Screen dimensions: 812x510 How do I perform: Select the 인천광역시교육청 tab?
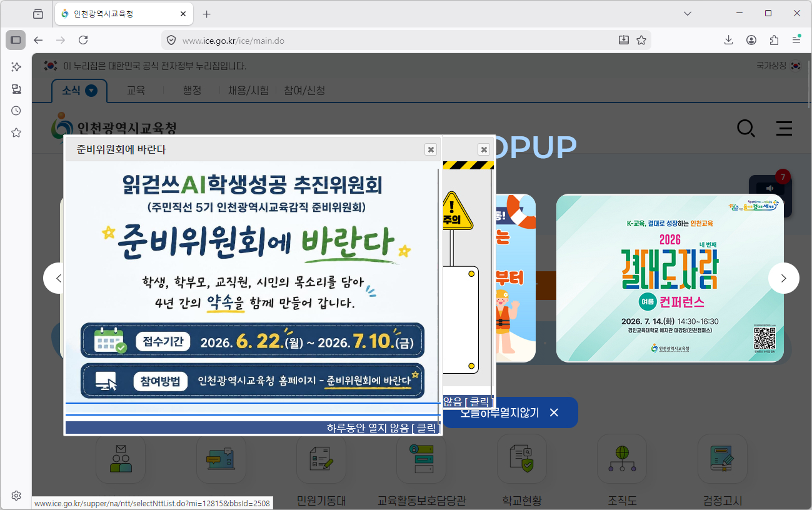tap(124, 14)
